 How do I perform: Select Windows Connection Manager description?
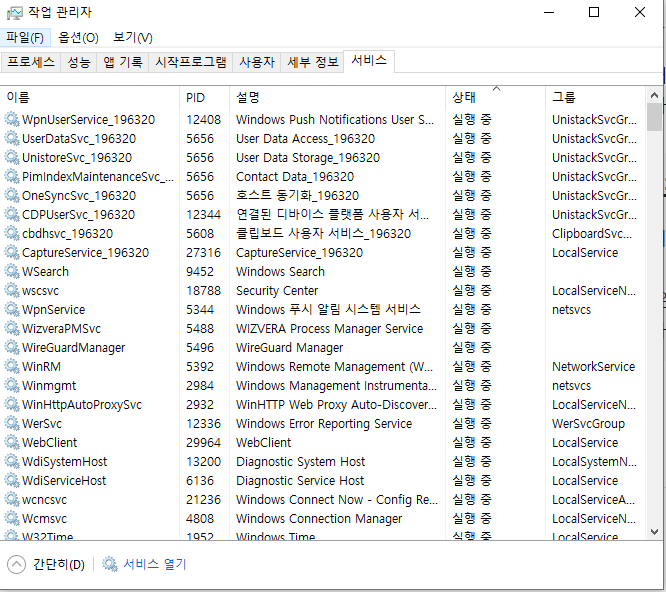point(319,519)
